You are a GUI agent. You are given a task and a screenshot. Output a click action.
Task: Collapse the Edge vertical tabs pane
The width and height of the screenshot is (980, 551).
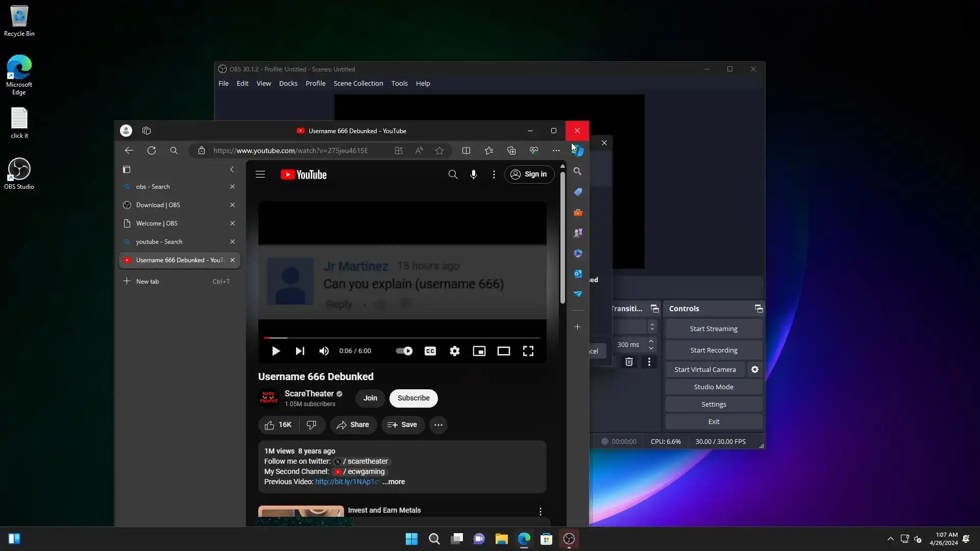232,169
